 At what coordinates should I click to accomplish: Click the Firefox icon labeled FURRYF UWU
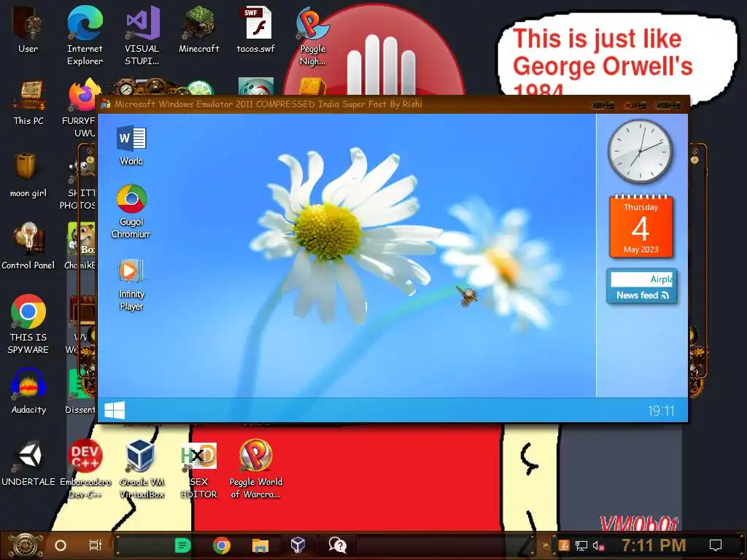pos(81,107)
